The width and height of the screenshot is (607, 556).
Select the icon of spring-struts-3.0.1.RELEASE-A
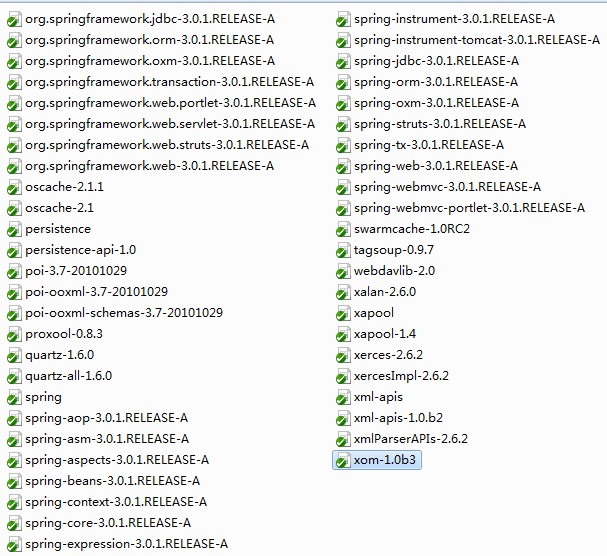(343, 124)
